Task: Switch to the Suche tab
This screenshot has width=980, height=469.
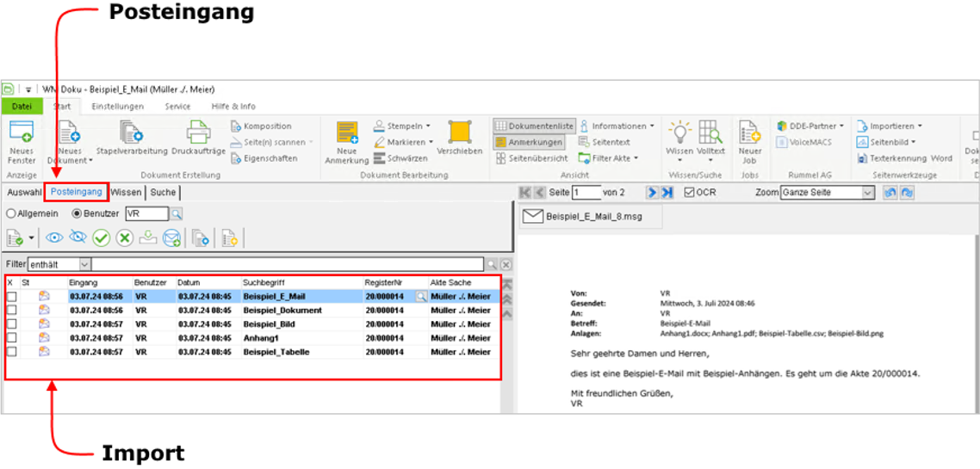Action: click(163, 193)
